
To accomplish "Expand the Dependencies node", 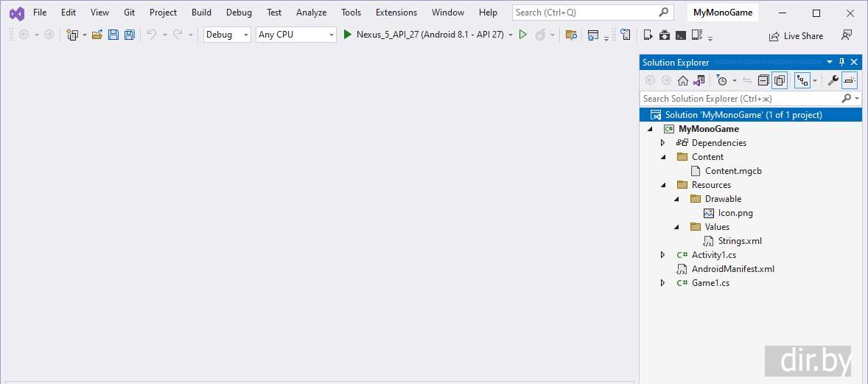I will 662,143.
